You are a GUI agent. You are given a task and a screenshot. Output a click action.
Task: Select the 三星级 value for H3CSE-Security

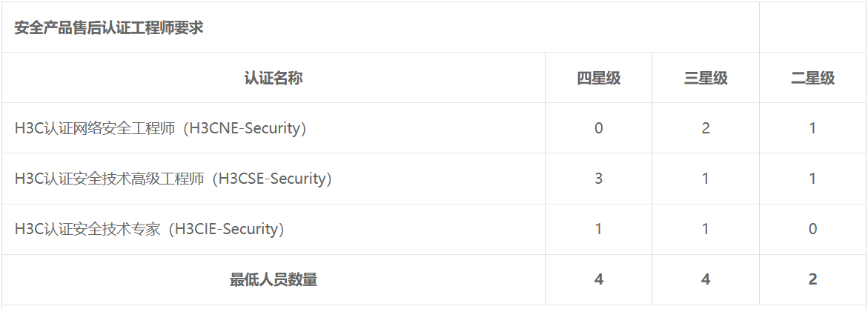coord(706,179)
